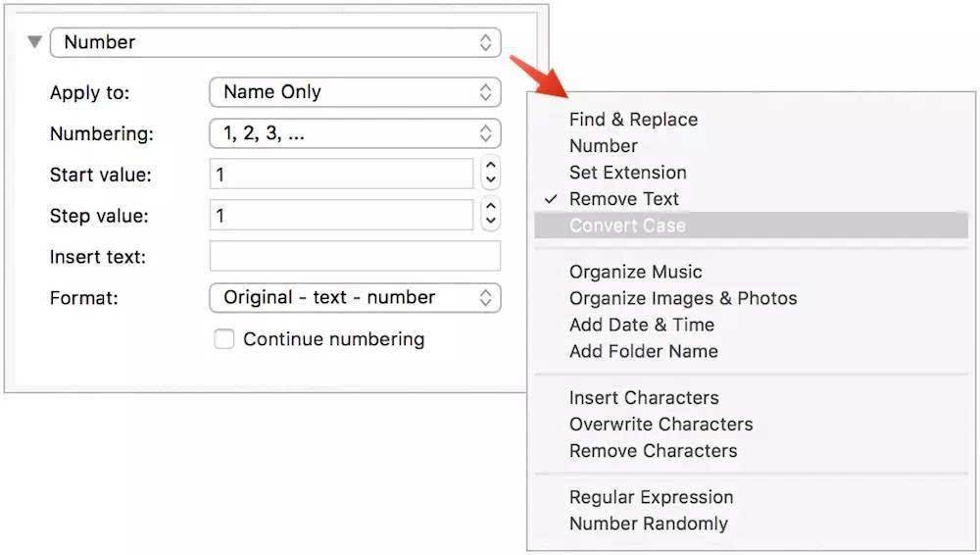980x555 pixels.
Task: Click the Start value input field
Action: pos(341,174)
